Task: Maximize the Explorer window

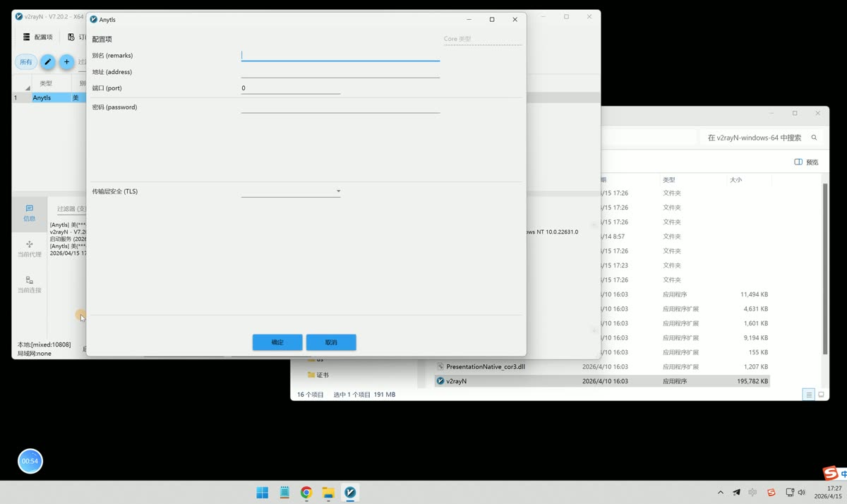Action: pyautogui.click(x=795, y=113)
